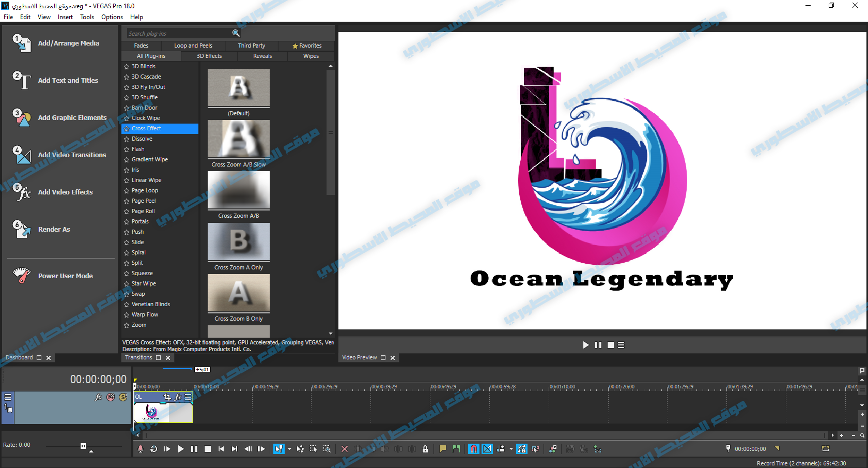Toggle Ignore Event Grouping button
Viewport: 868px width, 468px height.
tap(535, 449)
